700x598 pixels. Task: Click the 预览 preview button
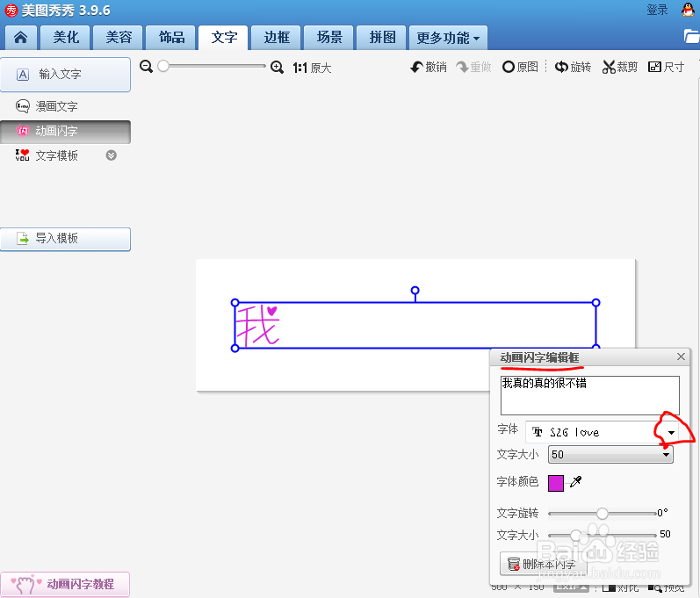click(x=666, y=588)
